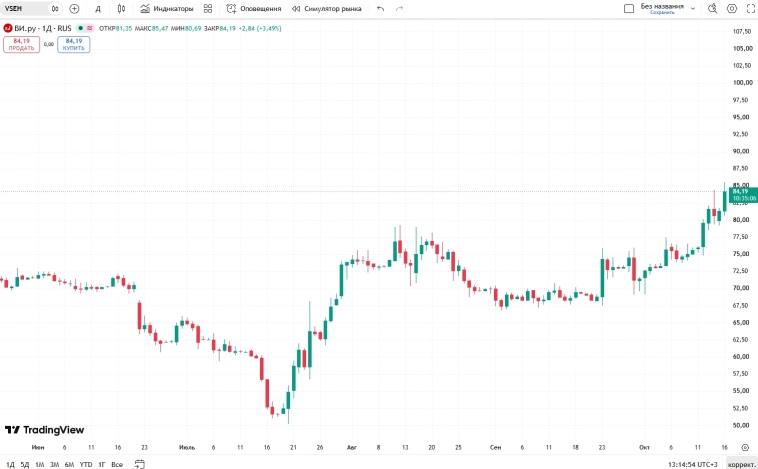Toggle the green market status dot indicator
758x469 pixels.
pyautogui.click(x=80, y=29)
